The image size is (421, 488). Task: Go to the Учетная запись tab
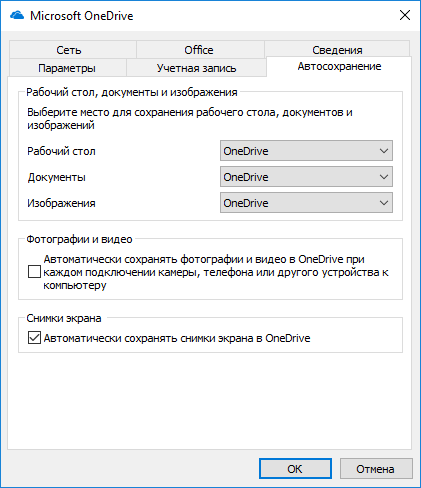(x=197, y=68)
